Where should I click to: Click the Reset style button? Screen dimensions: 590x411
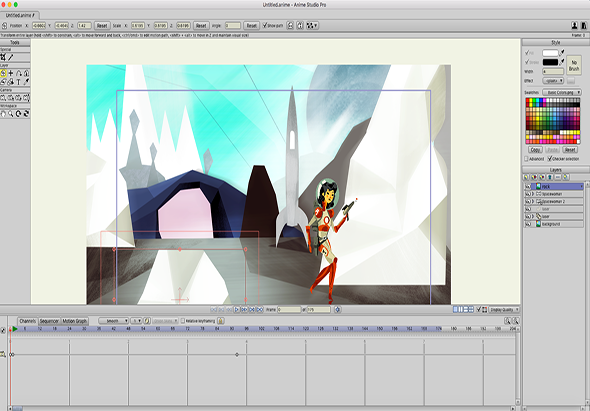pos(570,150)
